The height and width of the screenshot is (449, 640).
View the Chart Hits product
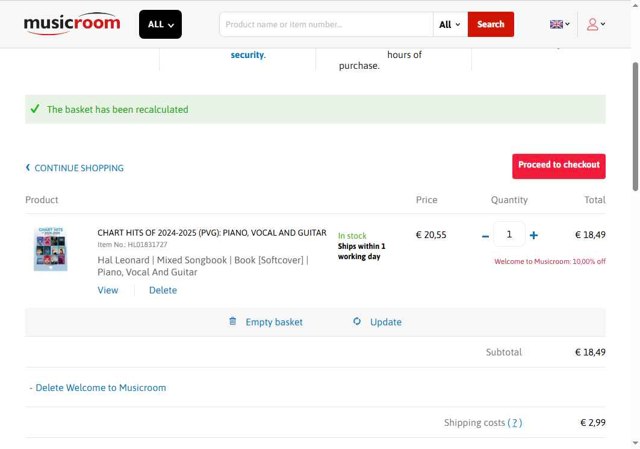point(108,290)
